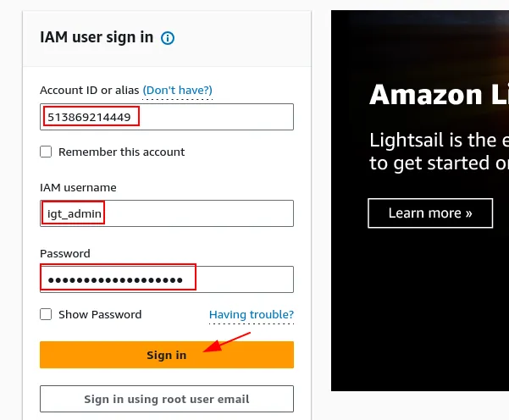Click the Learn more » button
The height and width of the screenshot is (420, 509).
pos(430,213)
